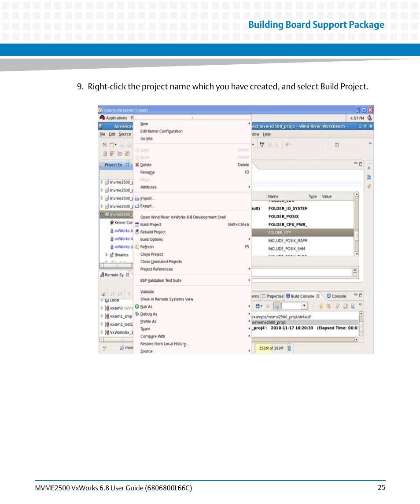Expand the VxWorks6x connection node
The width and height of the screenshot is (420, 504).
coord(102,332)
